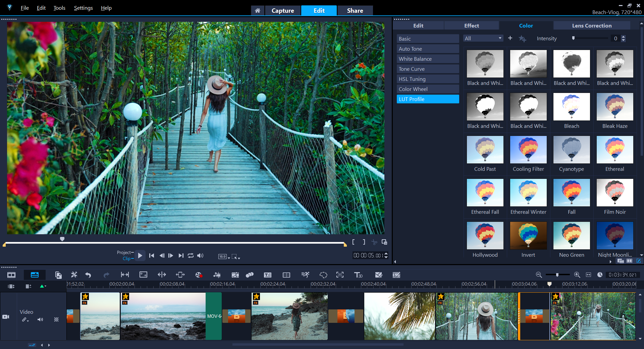The height and width of the screenshot is (349, 644).
Task: Zoom in the timeline with magnifier plus
Action: pyautogui.click(x=577, y=275)
